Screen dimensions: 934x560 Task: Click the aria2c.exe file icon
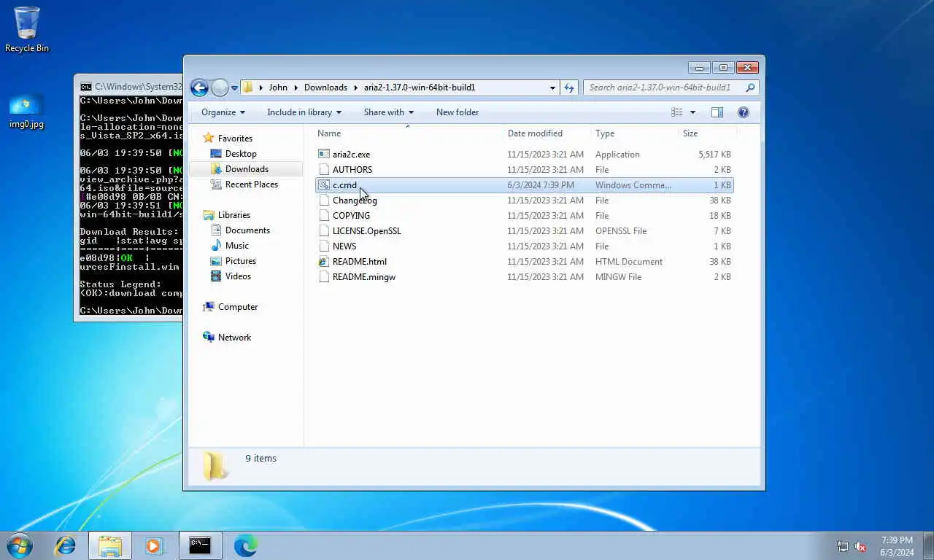click(x=324, y=155)
